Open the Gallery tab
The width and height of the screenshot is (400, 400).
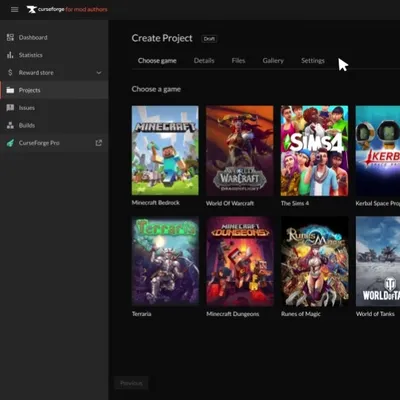[x=273, y=61]
